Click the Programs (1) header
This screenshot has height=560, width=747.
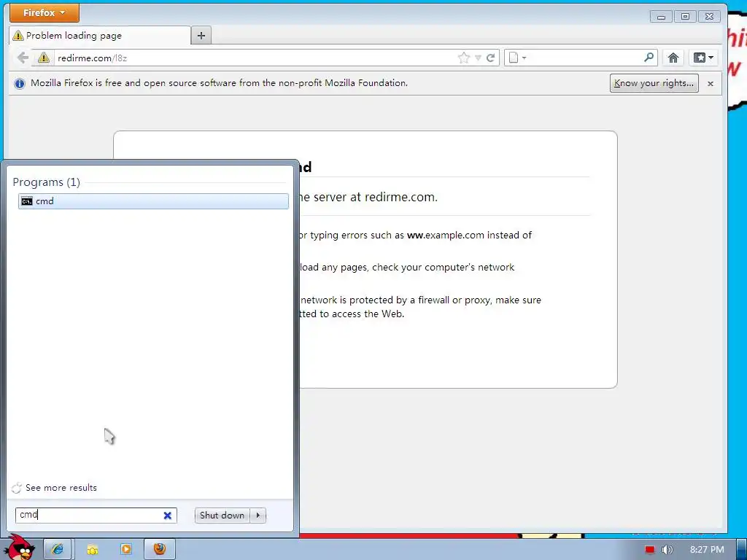[46, 182]
